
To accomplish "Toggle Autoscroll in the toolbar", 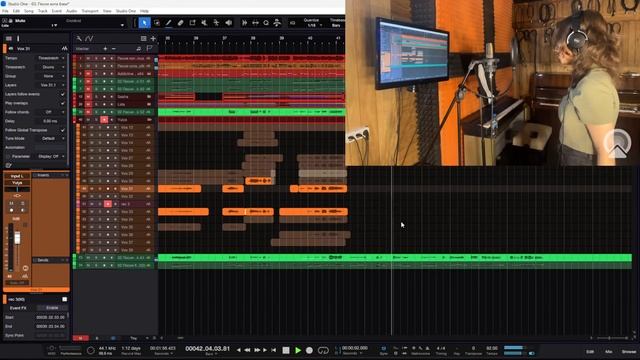I will pos(244,23).
